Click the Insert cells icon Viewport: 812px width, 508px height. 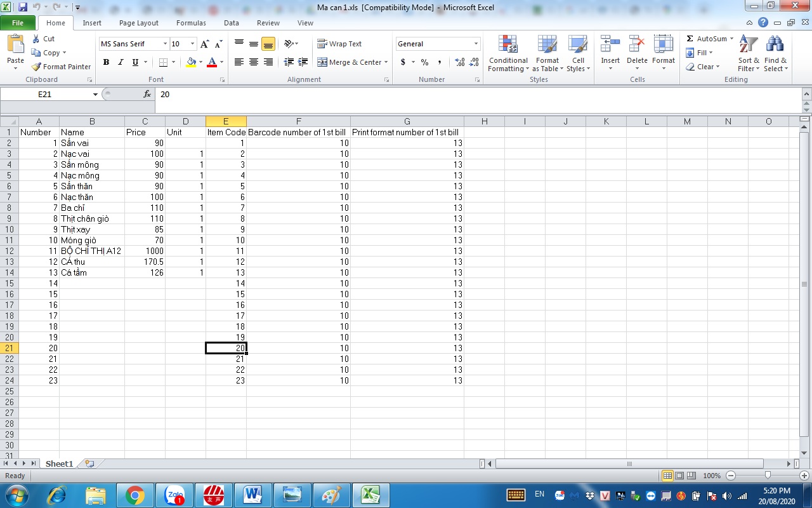[610, 44]
